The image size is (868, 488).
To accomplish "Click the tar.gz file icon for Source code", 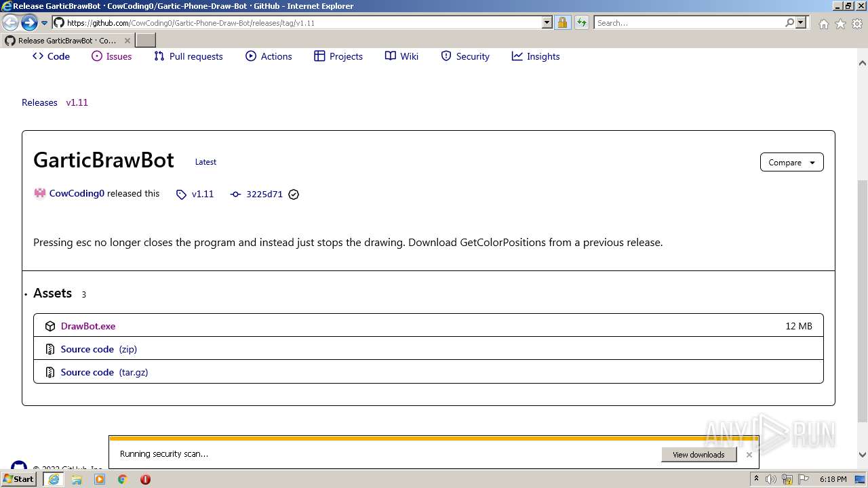I will click(50, 372).
